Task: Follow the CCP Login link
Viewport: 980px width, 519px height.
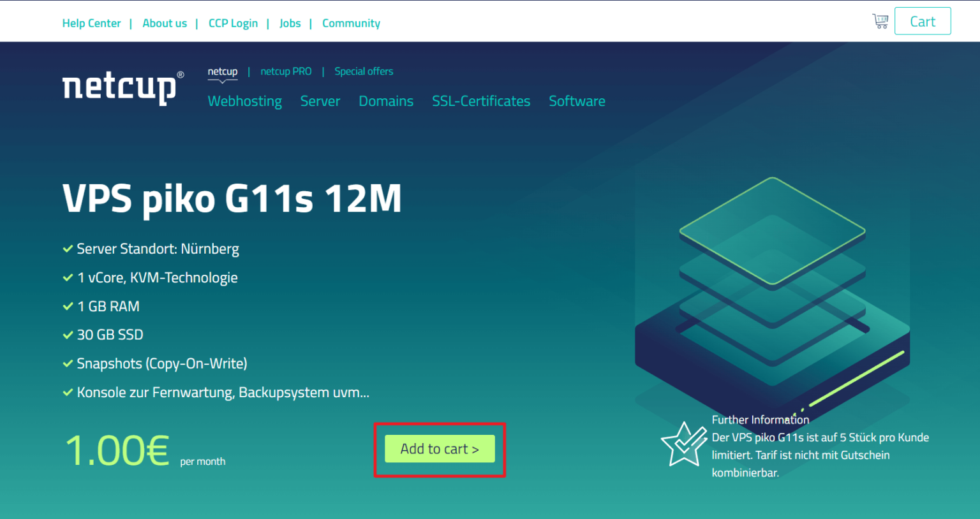Action: [233, 24]
